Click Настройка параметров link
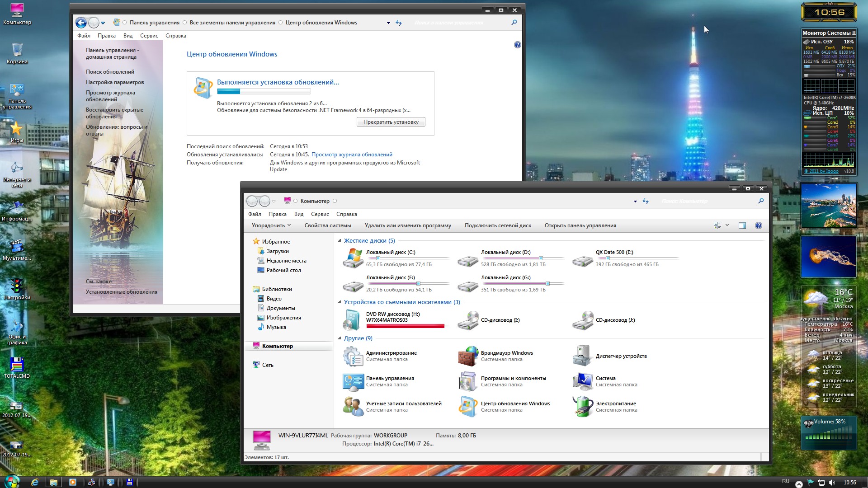868x488 pixels. point(115,82)
